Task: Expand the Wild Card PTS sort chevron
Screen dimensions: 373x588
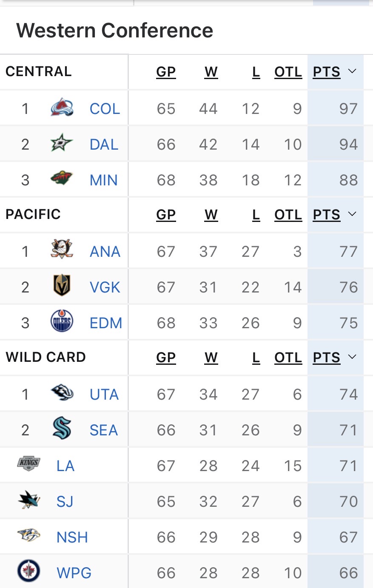Action: pos(352,357)
